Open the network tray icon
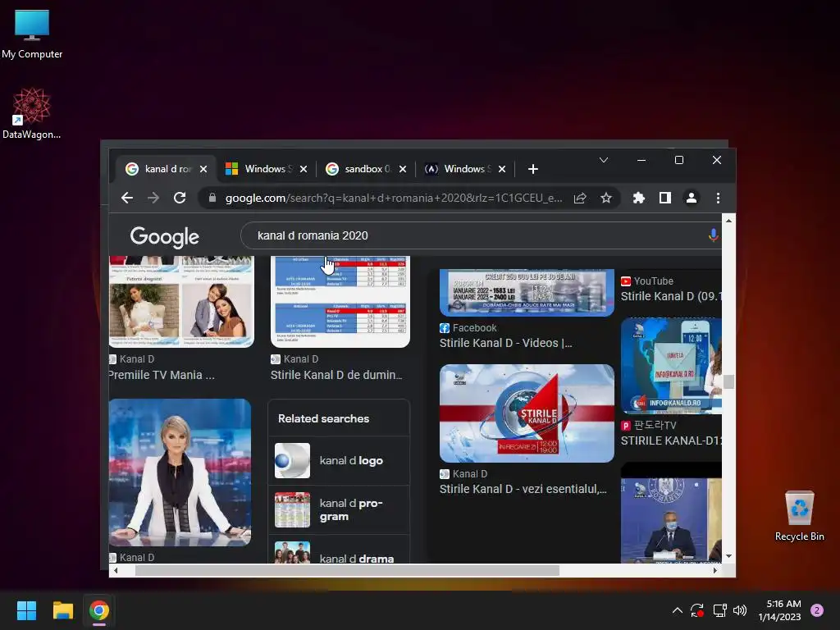This screenshot has height=630, width=840. click(719, 610)
